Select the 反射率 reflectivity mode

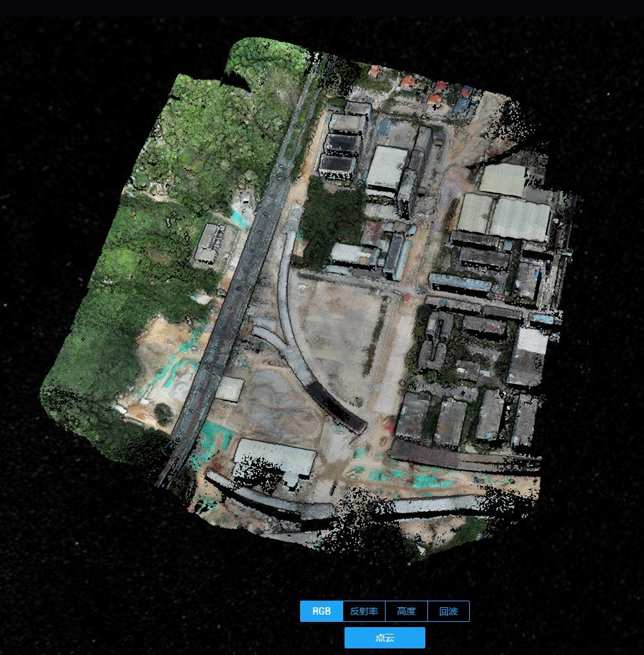pyautogui.click(x=364, y=611)
